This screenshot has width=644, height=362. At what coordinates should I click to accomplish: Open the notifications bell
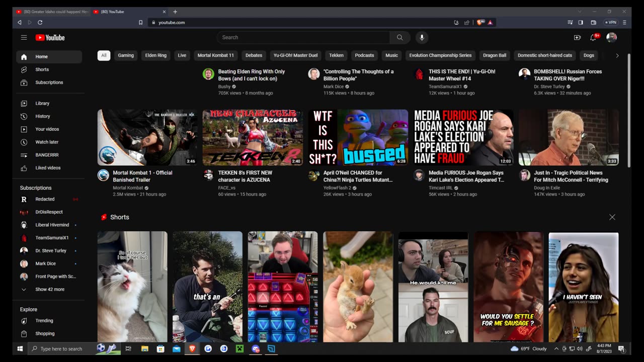[593, 37]
